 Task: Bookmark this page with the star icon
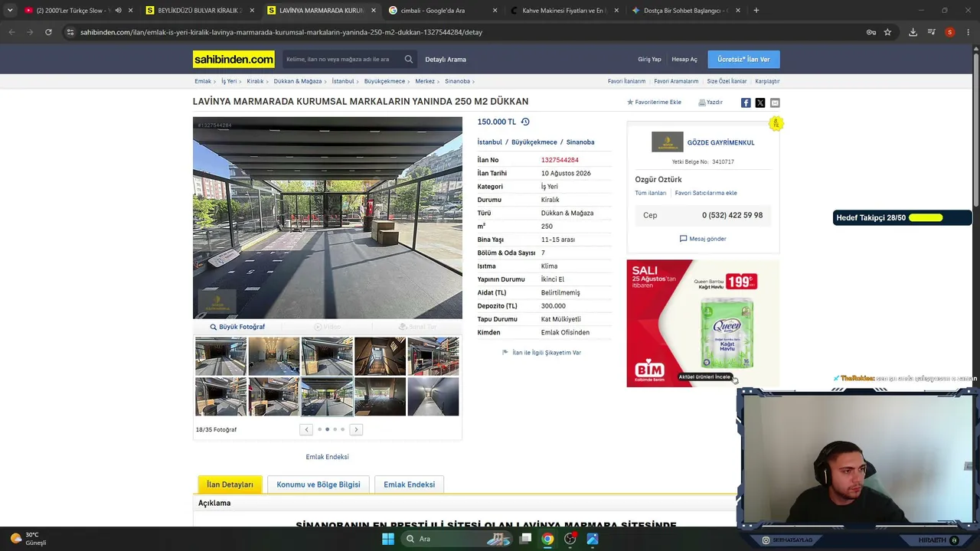[x=887, y=32]
